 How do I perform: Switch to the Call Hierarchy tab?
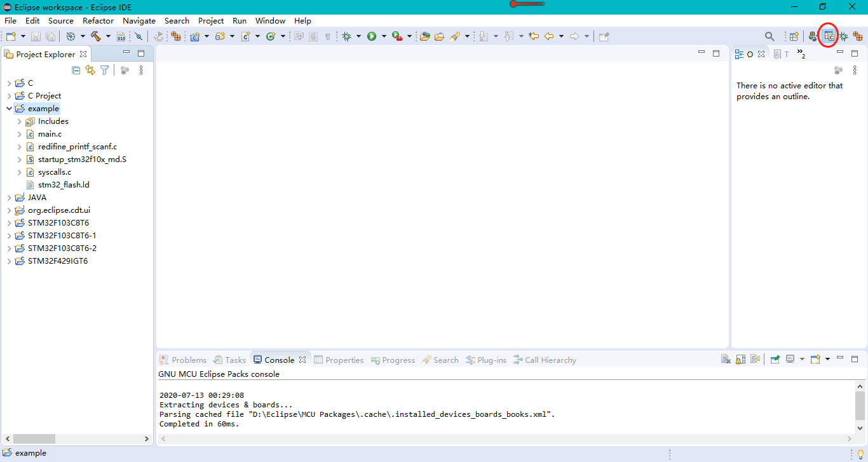545,360
